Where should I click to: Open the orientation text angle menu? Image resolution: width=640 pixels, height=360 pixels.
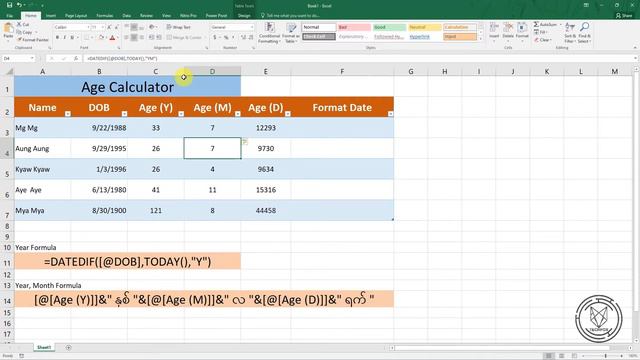click(153, 27)
